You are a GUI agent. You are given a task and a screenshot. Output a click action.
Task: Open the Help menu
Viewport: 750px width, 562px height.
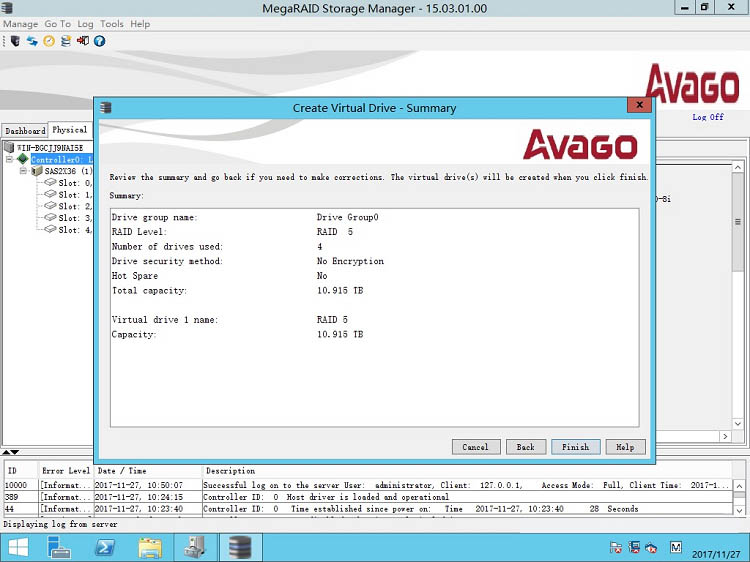click(140, 24)
